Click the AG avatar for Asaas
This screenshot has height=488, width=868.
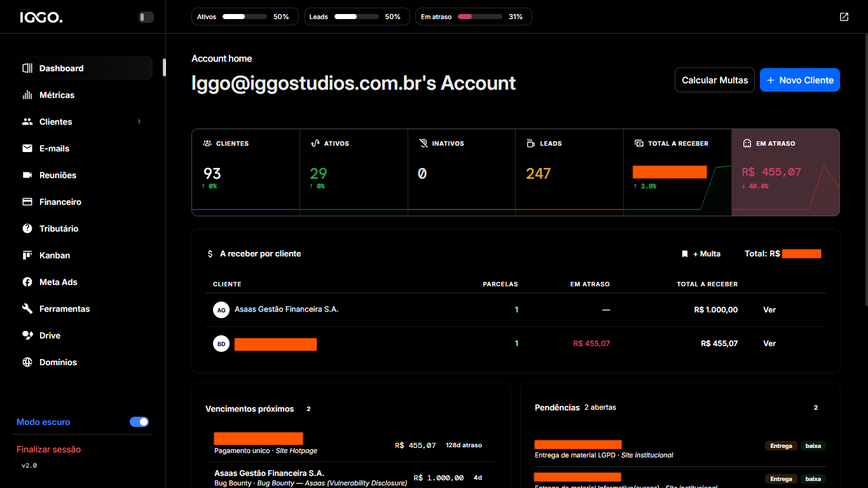pyautogui.click(x=221, y=310)
